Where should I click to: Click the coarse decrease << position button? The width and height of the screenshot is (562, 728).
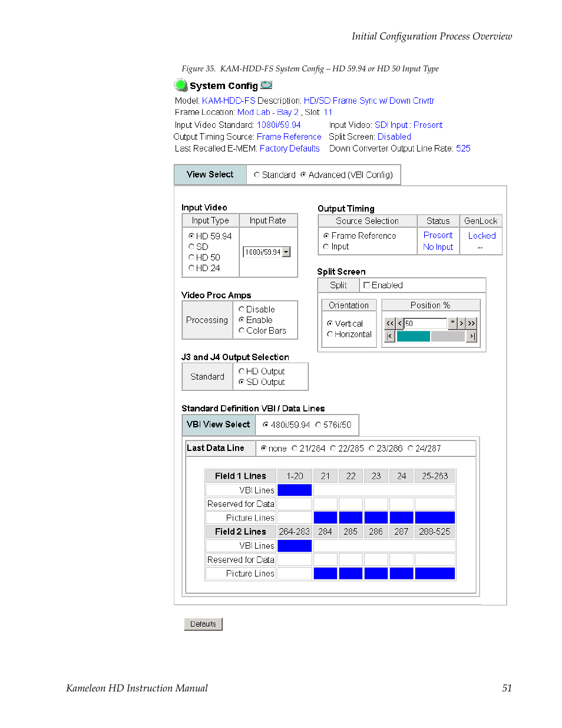point(390,323)
